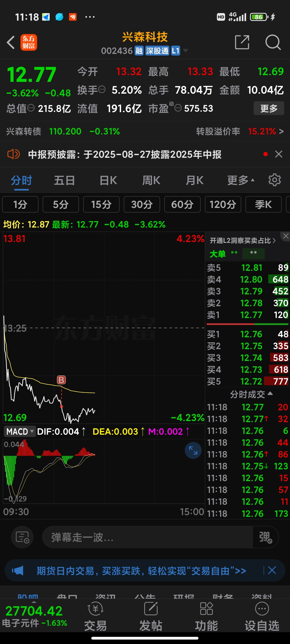Viewport: 290px width, 644px height.
Task: Tap the share icon in header
Action: click(242, 42)
